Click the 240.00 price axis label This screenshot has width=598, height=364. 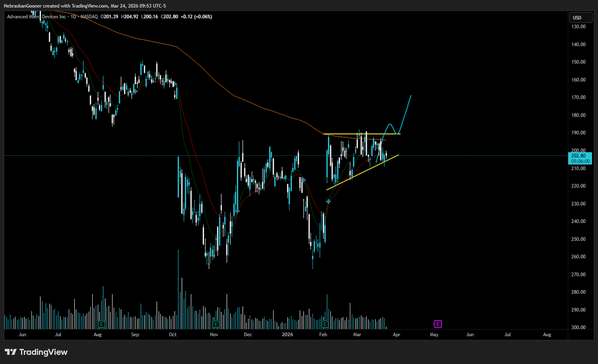[579, 222]
